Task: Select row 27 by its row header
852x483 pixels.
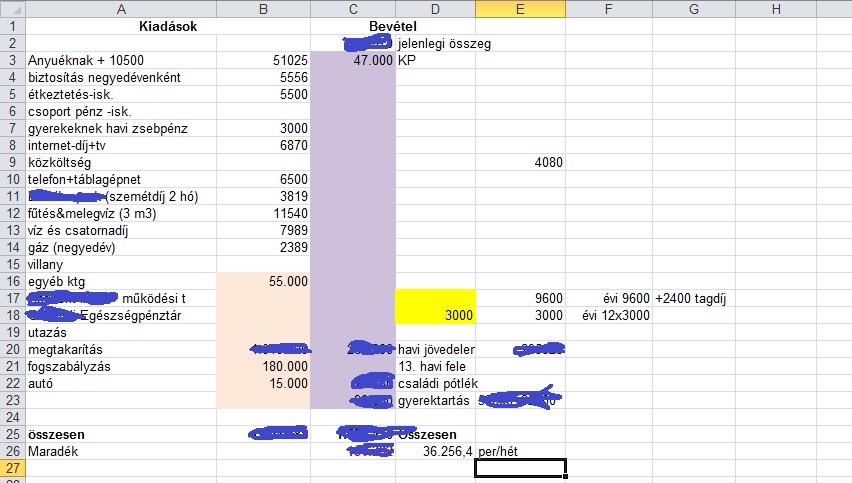Action: pos(12,468)
